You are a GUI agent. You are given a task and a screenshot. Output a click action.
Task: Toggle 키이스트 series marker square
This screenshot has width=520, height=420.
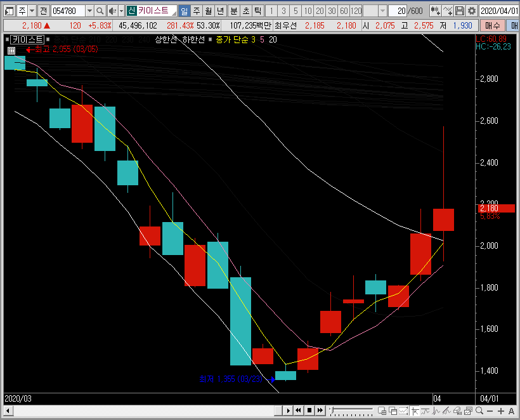pyautogui.click(x=8, y=40)
